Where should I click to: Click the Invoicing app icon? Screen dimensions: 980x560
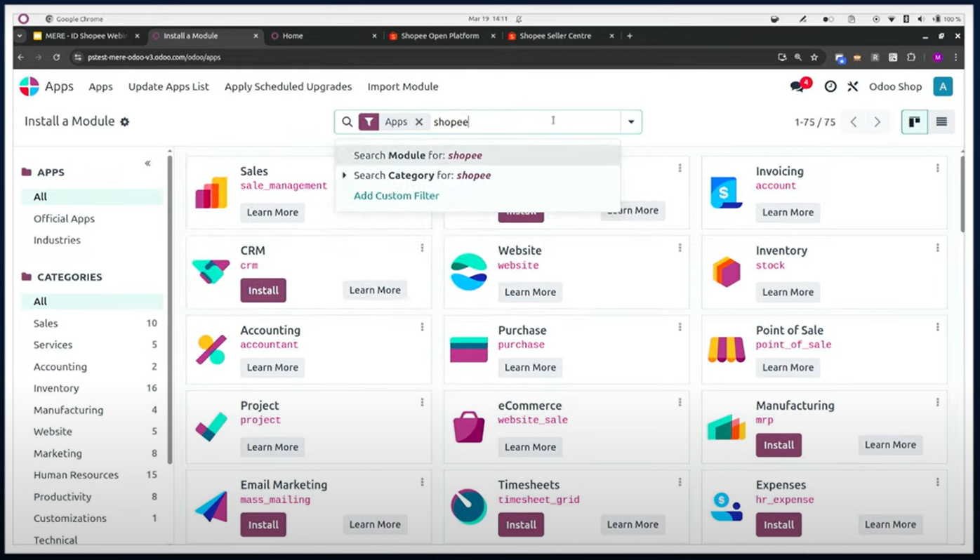click(726, 192)
